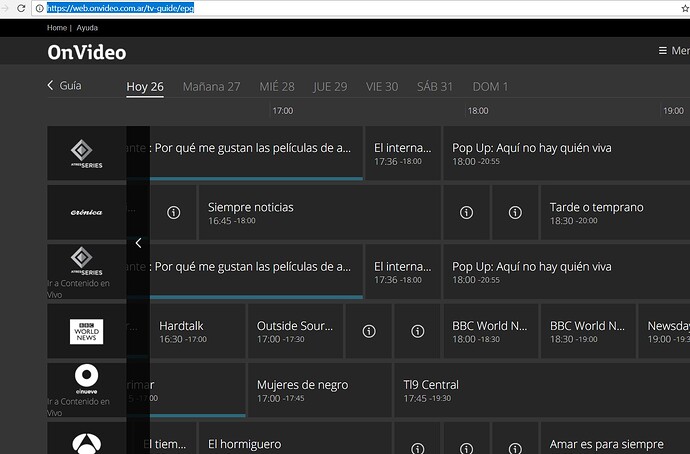Open Hardtalk 16:30-17:00 program

point(198,331)
